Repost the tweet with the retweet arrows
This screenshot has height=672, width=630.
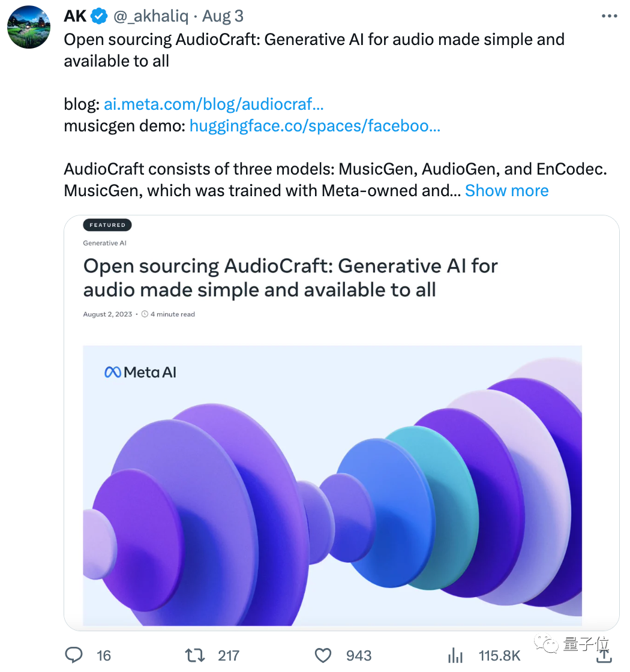click(195, 655)
